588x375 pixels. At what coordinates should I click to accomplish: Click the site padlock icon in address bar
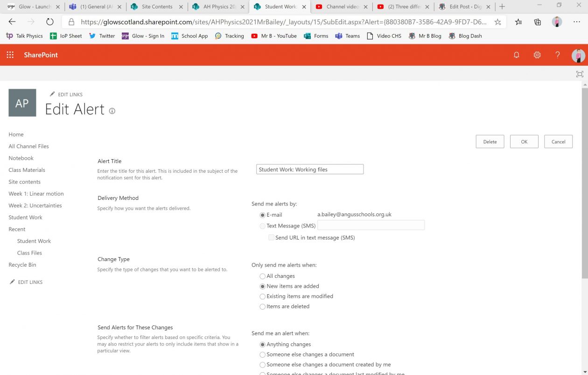(71, 22)
